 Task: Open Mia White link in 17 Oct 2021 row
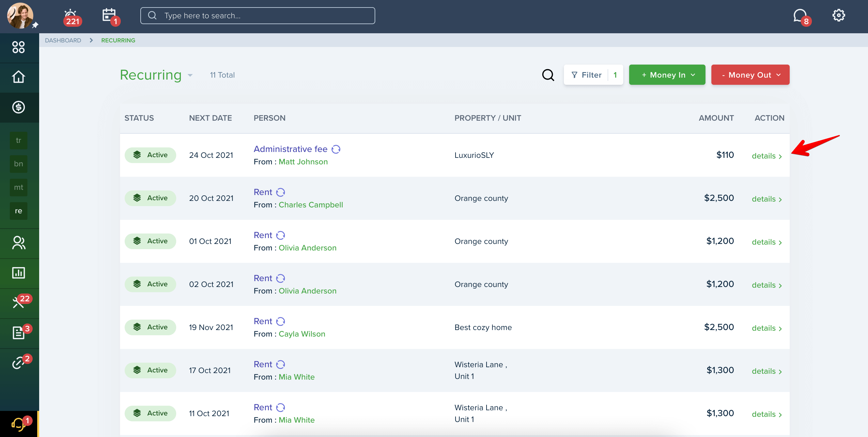pos(297,377)
